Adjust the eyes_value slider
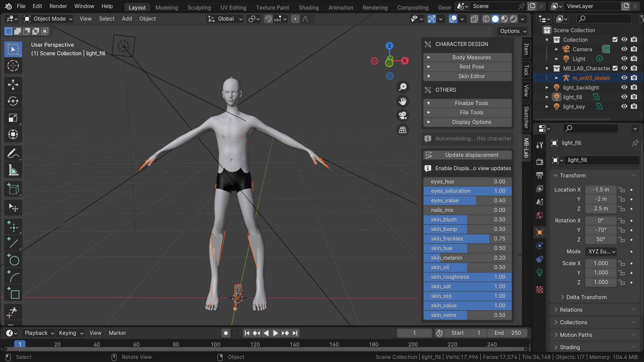The height and width of the screenshot is (362, 644). pos(467,200)
